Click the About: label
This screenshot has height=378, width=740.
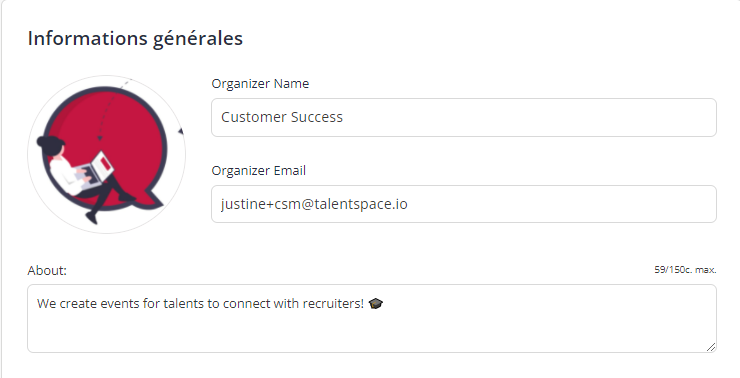(47, 270)
